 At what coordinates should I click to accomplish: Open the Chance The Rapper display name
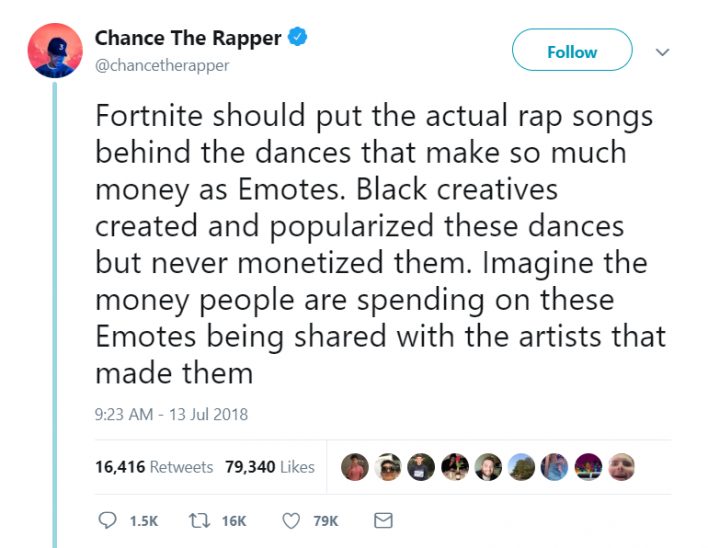(x=189, y=38)
